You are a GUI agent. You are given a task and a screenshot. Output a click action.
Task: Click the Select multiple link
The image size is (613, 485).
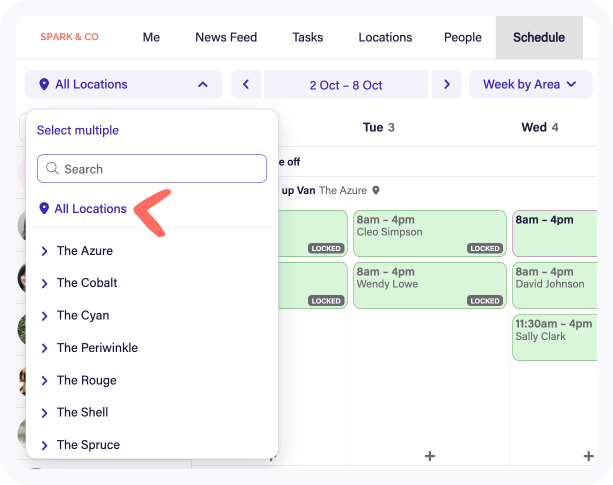[78, 130]
